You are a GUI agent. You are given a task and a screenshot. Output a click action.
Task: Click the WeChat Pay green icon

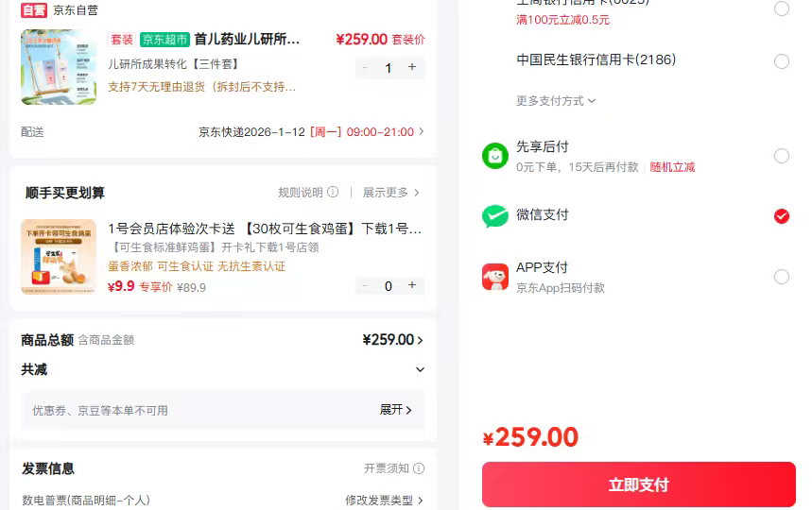pos(495,216)
